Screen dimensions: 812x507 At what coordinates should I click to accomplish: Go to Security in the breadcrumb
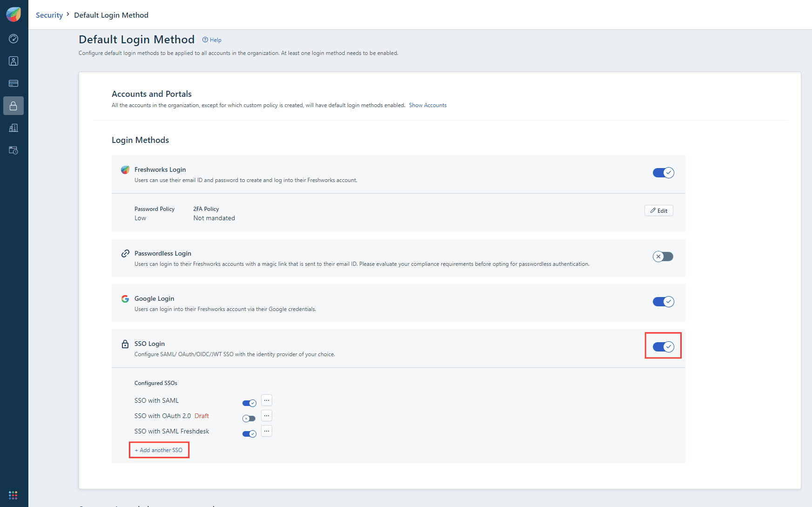(49, 15)
